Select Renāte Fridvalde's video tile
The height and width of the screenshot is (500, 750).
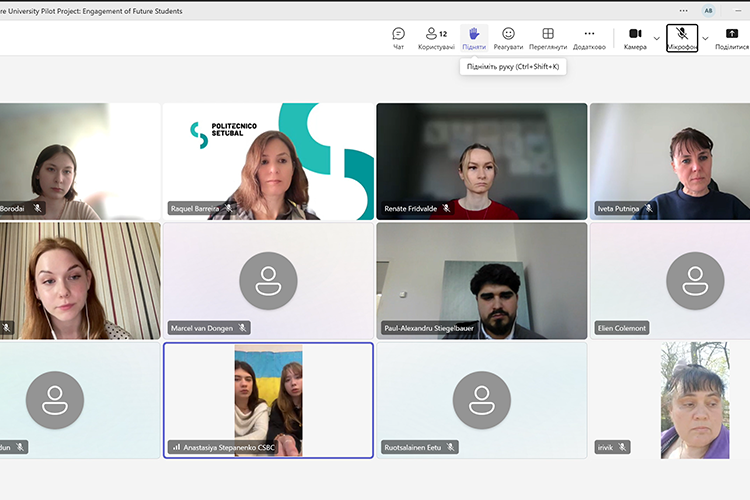click(x=481, y=160)
